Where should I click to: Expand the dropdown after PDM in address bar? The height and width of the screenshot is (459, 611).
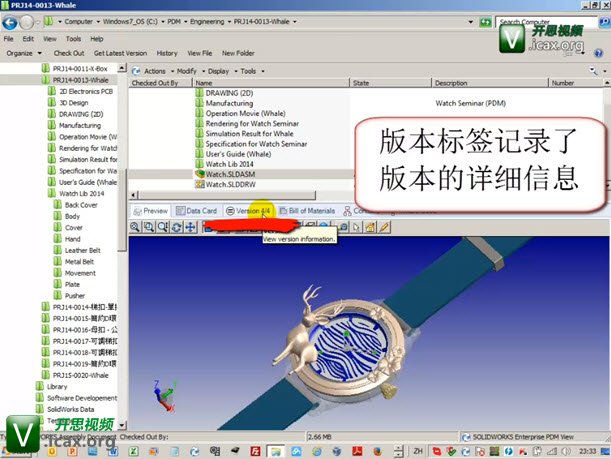click(185, 21)
